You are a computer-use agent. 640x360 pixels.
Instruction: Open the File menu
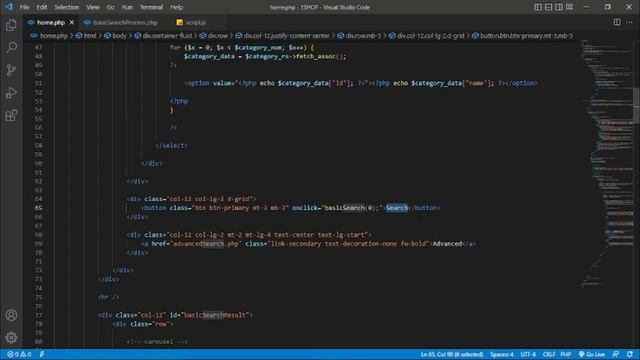coord(24,7)
